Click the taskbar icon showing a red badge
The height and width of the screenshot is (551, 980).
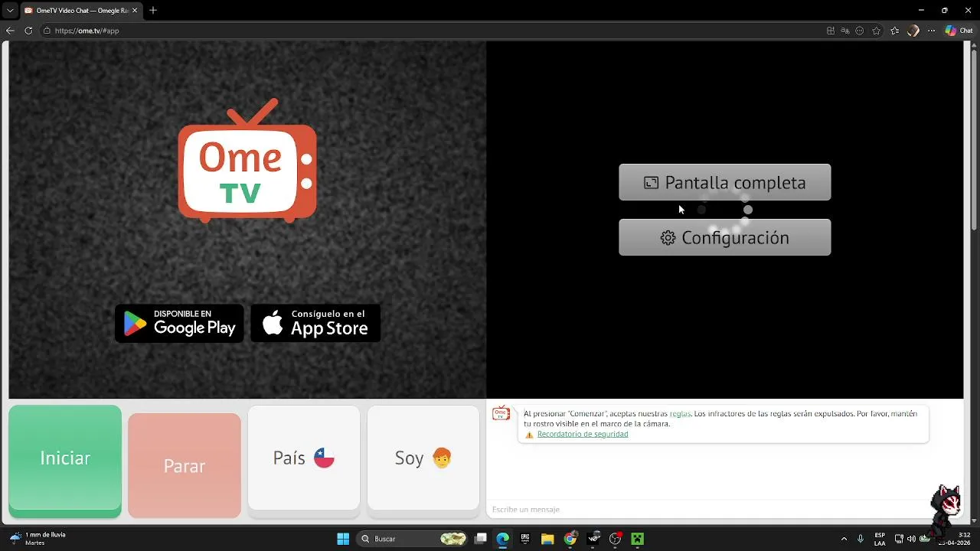click(616, 539)
